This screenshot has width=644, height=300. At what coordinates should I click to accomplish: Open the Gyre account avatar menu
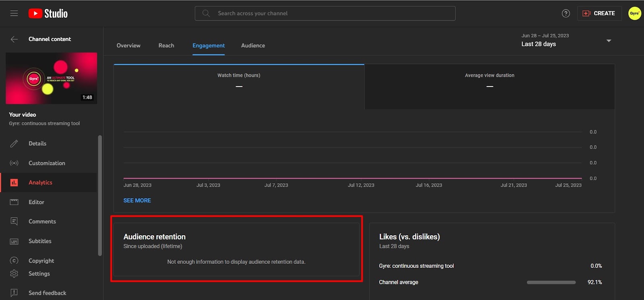(635, 13)
